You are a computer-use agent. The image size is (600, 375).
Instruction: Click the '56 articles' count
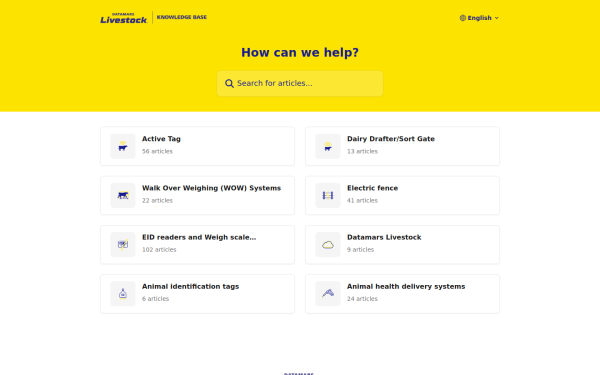(157, 152)
